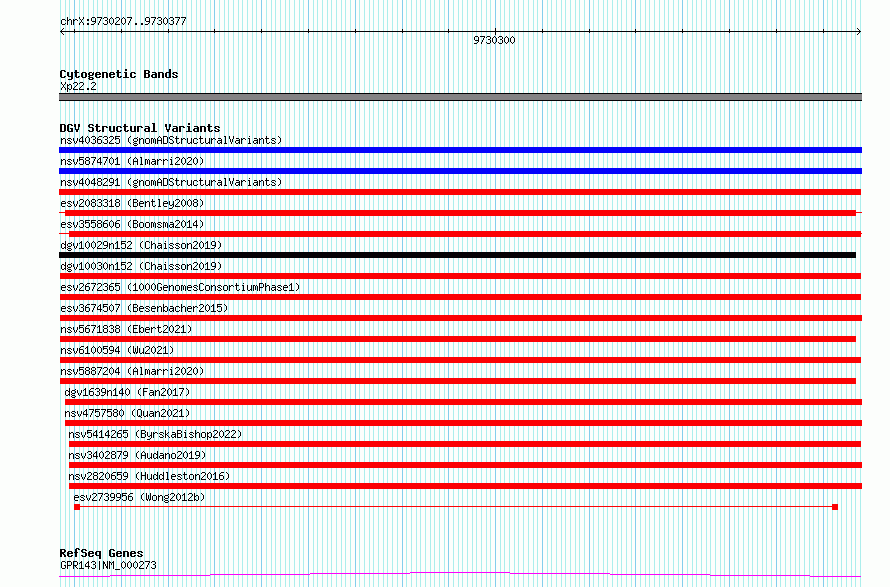Click the black bar under dgv10029n152
The image size is (890, 587).
click(457, 255)
